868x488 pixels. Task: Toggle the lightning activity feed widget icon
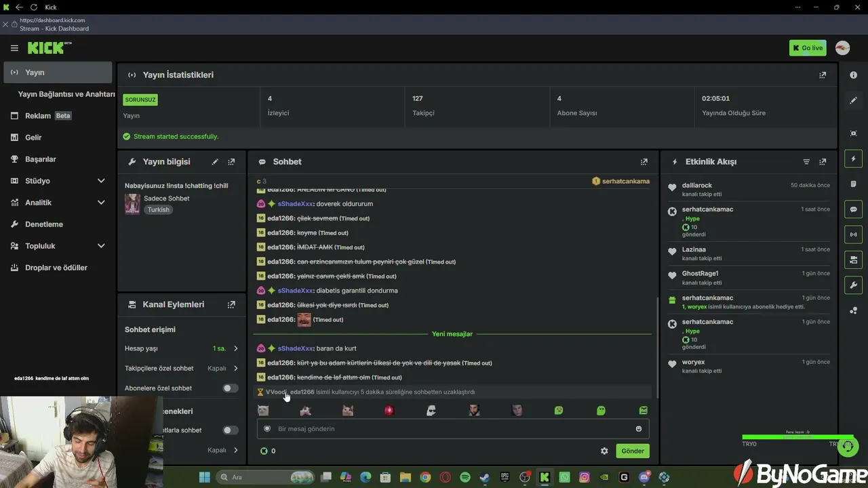[x=854, y=159]
